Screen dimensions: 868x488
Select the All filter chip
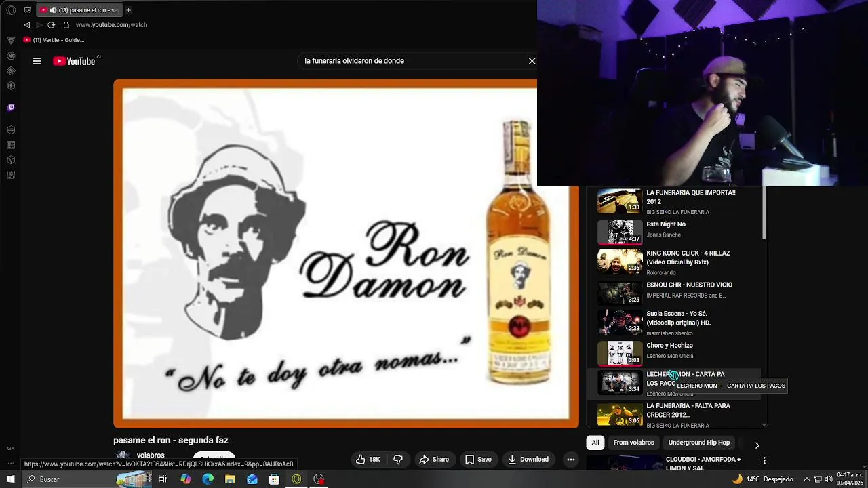[x=595, y=443]
